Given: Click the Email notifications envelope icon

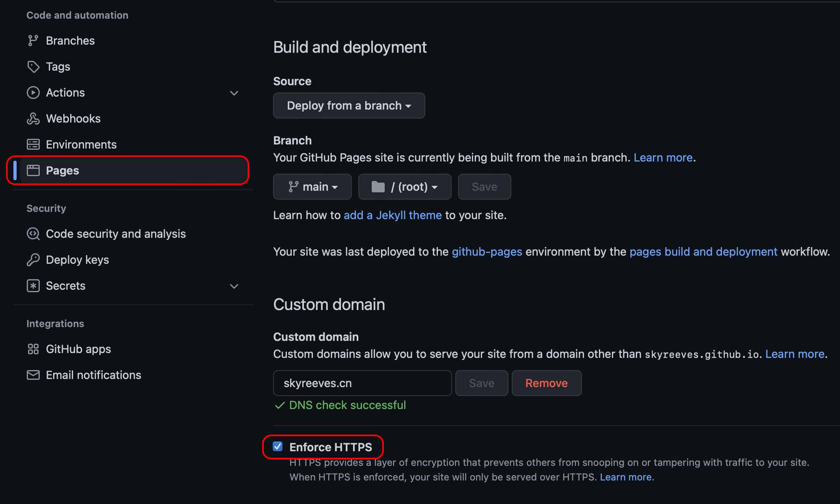Looking at the screenshot, I should coord(33,375).
